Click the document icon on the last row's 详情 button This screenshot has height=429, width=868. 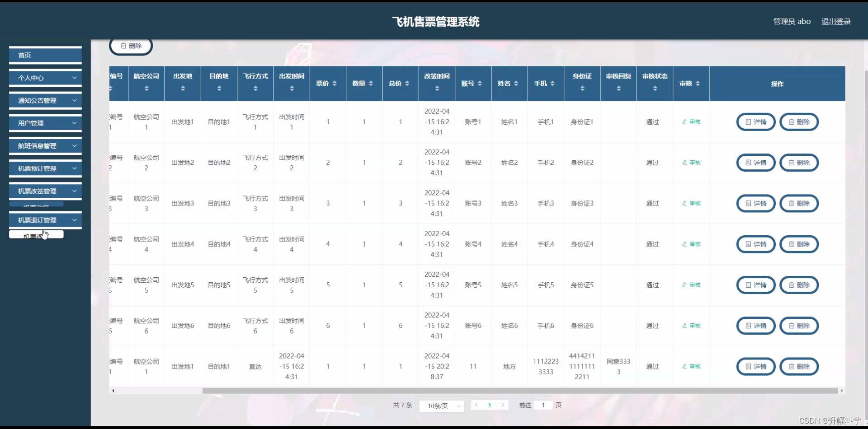coord(747,367)
